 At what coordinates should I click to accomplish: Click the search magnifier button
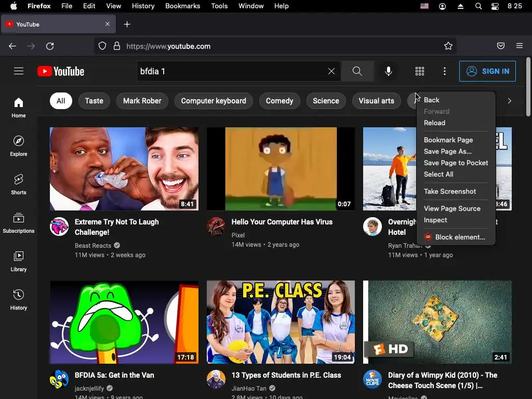(x=357, y=71)
